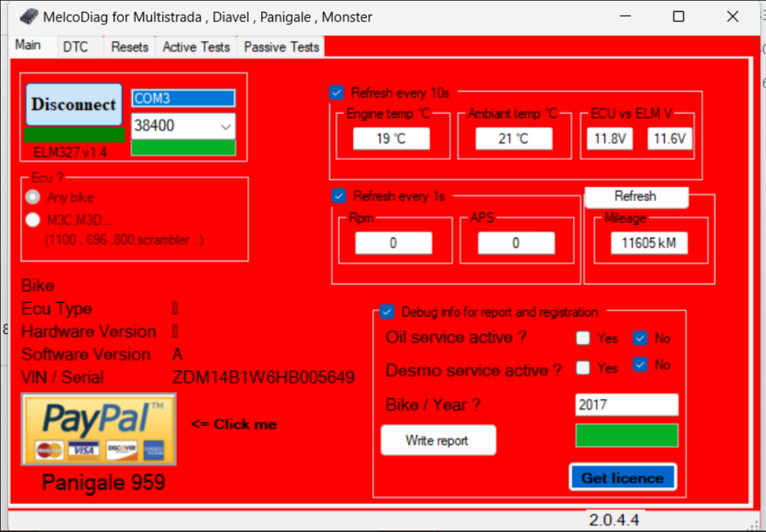Click the VIN text ZDM14B1W6HB005649
766x532 pixels.
263,378
